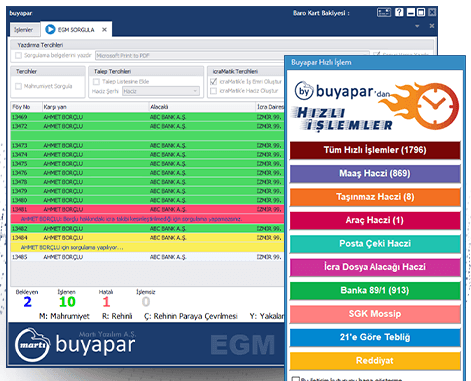471x381 pixels.
Task: Close the EGM SORGULA tab
Action: (x=104, y=30)
